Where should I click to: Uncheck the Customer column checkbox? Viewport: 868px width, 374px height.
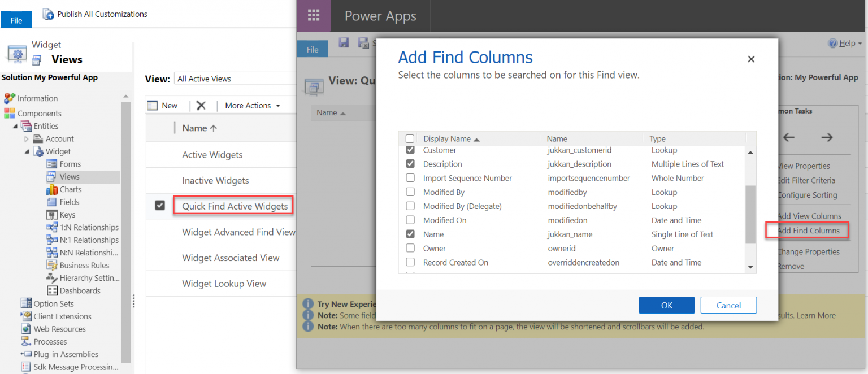pos(410,150)
